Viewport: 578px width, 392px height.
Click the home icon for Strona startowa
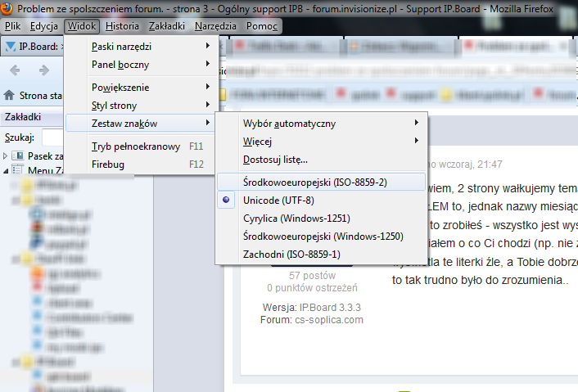pyautogui.click(x=9, y=96)
